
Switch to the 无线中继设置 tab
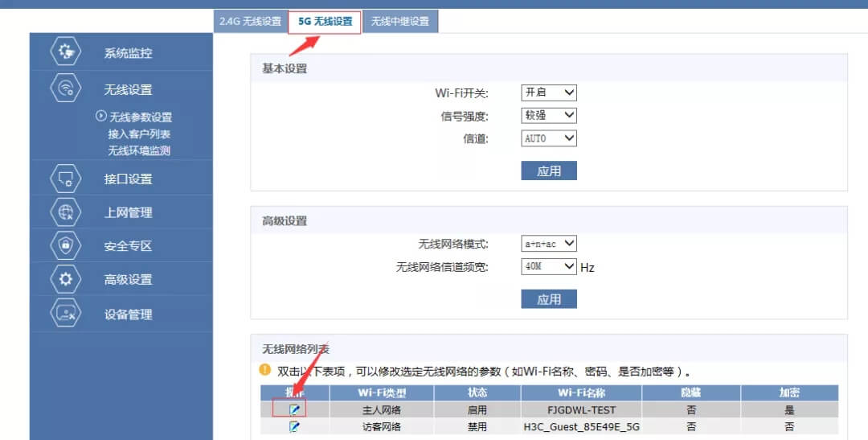400,22
